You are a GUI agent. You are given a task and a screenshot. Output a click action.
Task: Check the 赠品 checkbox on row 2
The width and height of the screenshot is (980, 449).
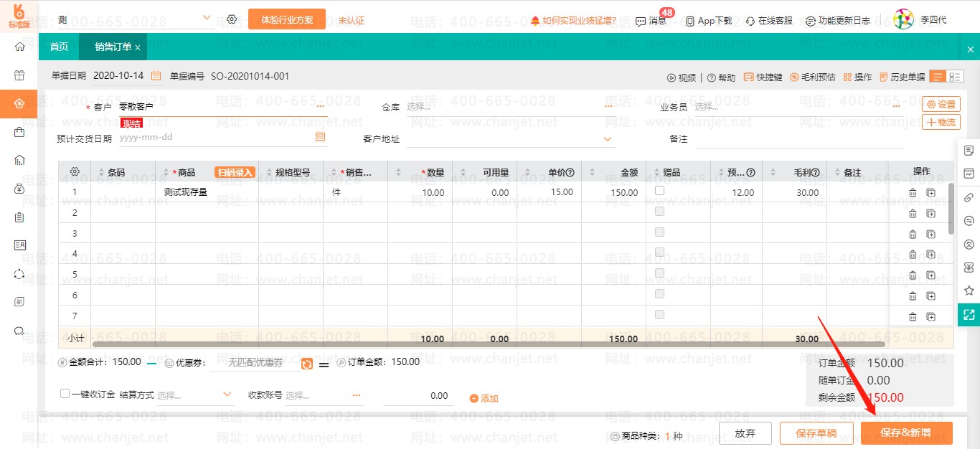659,212
